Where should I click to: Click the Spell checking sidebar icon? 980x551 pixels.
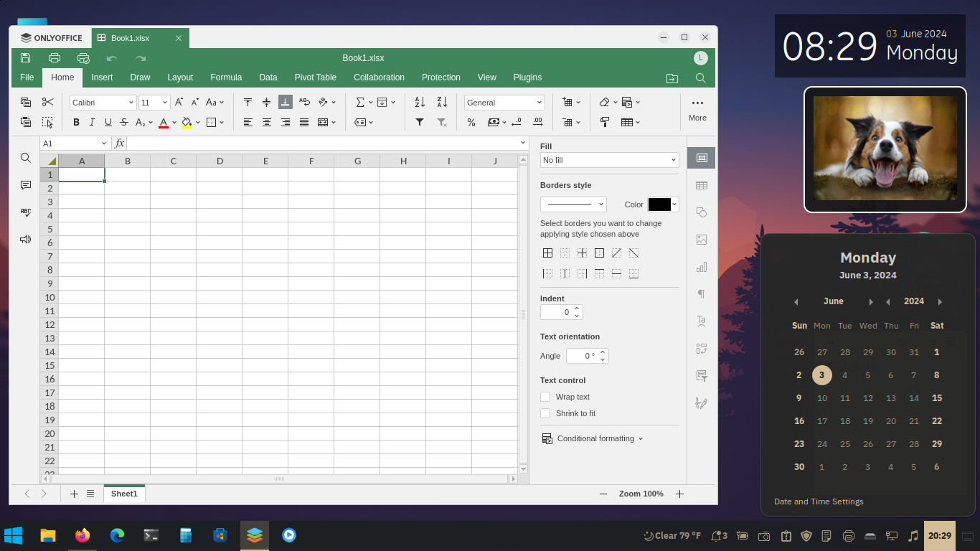tap(26, 212)
